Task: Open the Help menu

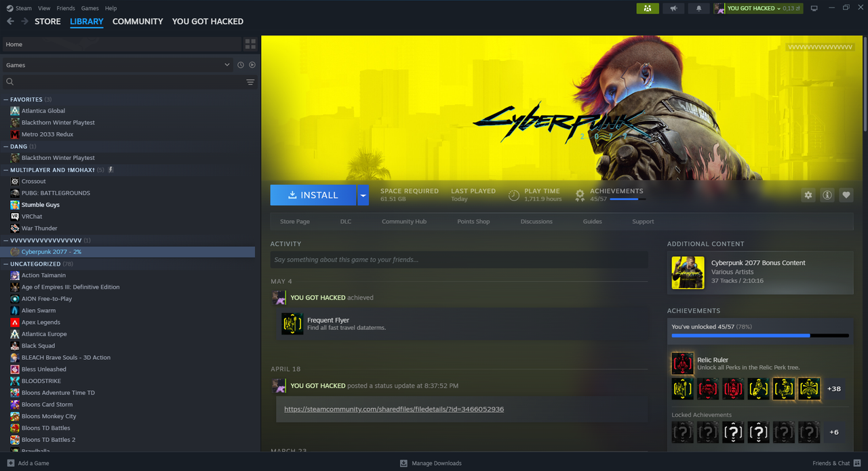Action: pyautogui.click(x=111, y=8)
